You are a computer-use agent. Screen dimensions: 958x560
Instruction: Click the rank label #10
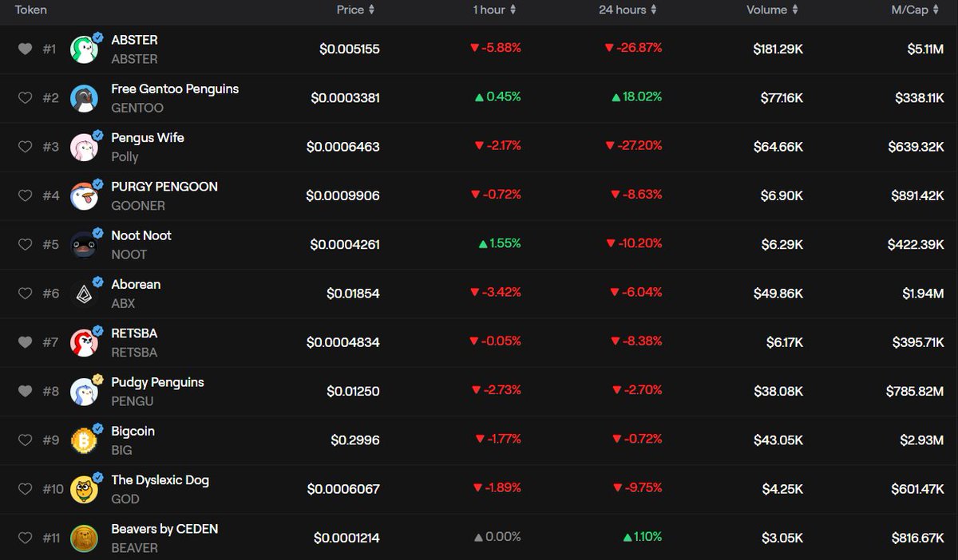coord(53,489)
